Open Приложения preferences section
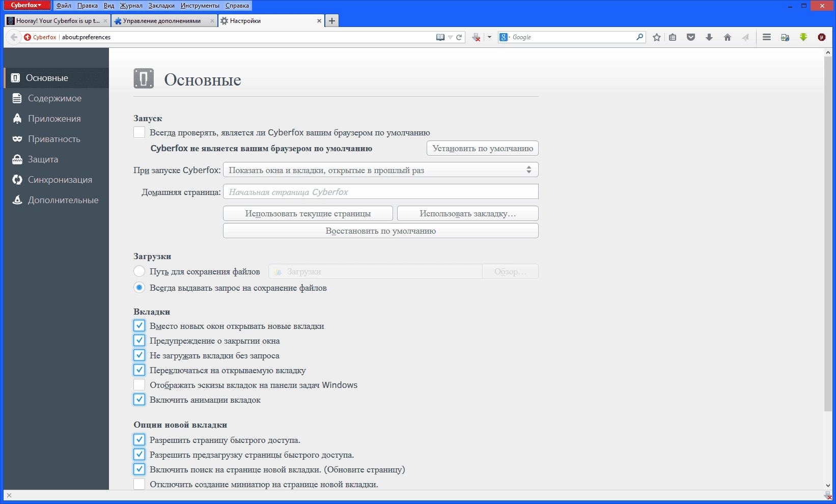836x504 pixels. click(x=57, y=119)
